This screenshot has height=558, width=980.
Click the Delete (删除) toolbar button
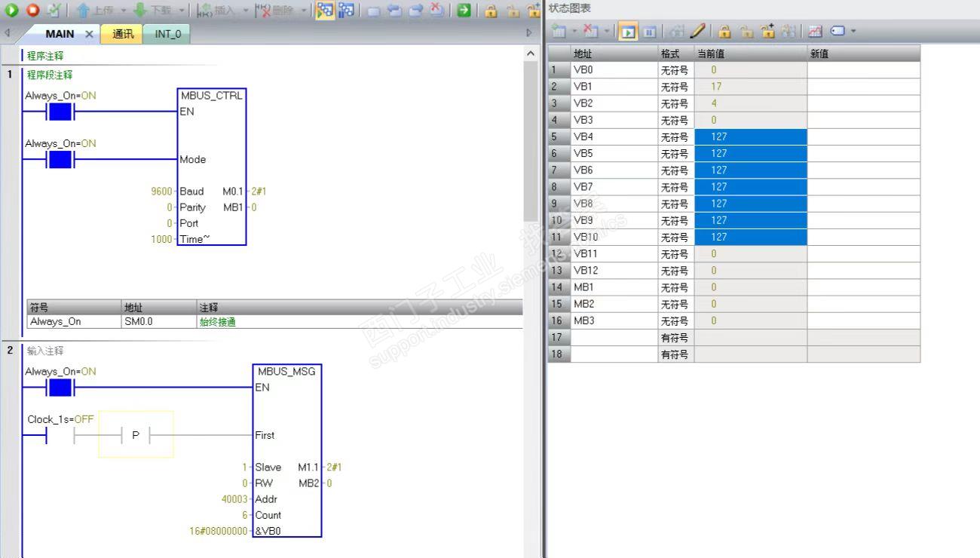click(274, 11)
